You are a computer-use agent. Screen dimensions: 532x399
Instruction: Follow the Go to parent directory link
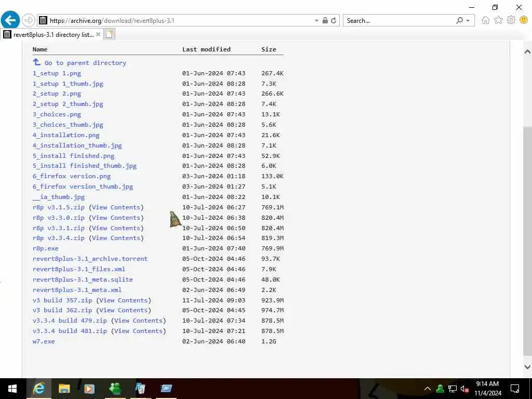coord(85,63)
